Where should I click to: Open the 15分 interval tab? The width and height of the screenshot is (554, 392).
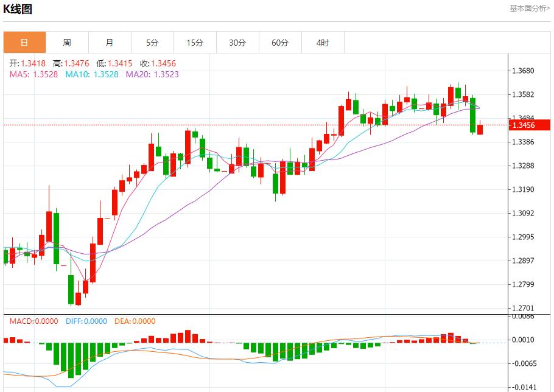[x=195, y=43]
